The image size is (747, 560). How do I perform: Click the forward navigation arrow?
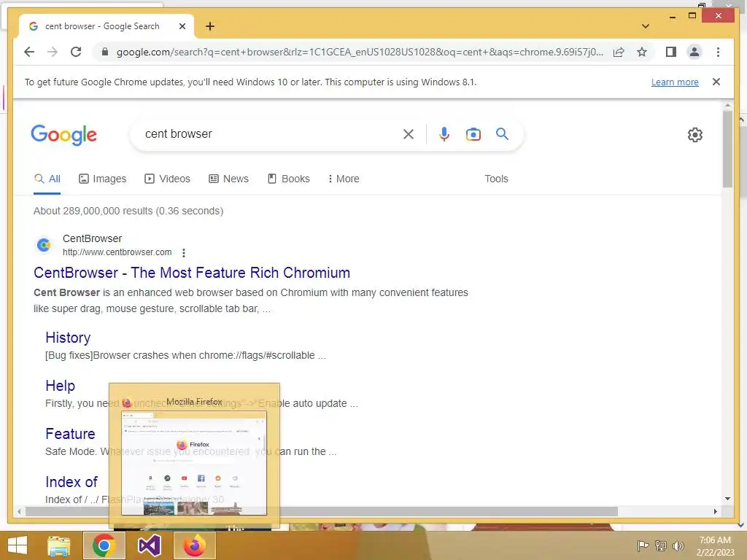(53, 52)
